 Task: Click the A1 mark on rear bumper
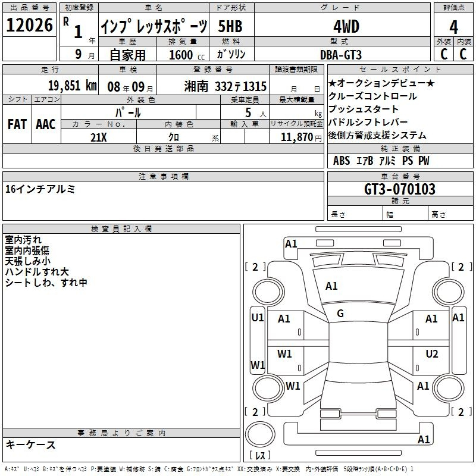(x=424, y=440)
